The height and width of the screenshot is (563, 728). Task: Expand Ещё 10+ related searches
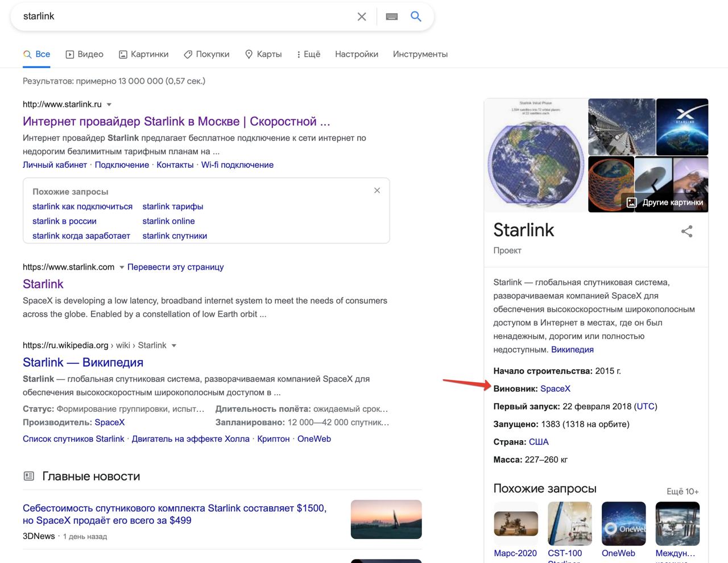[x=682, y=491]
